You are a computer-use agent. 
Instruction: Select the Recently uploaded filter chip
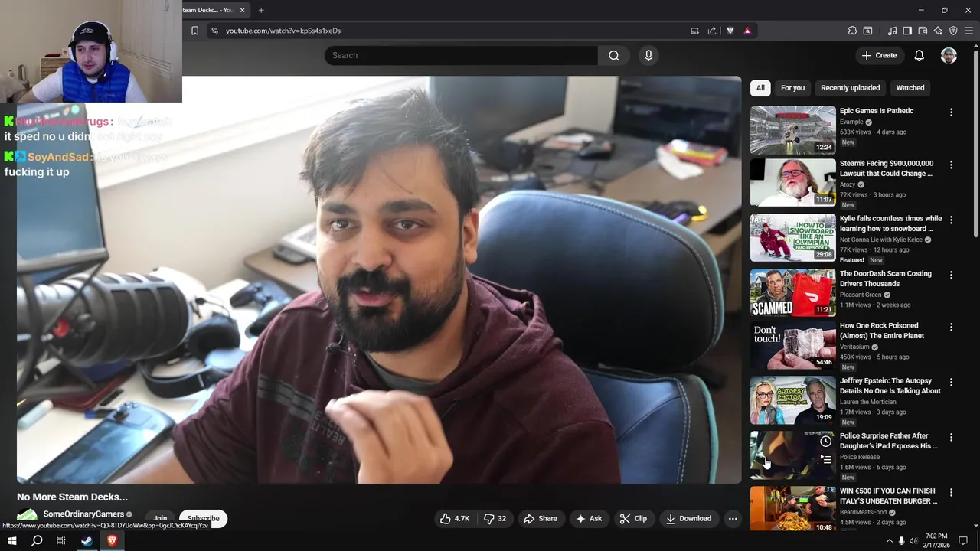coord(850,88)
